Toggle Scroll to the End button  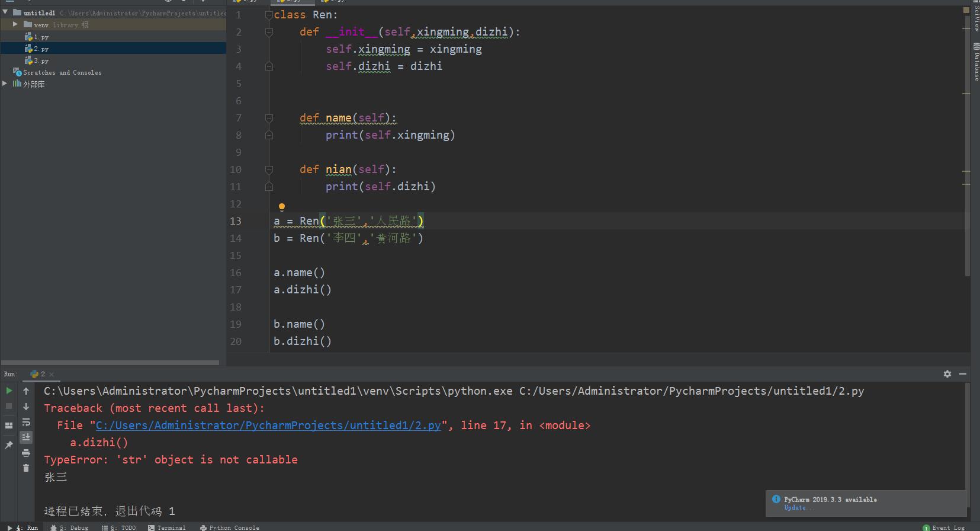(x=26, y=437)
